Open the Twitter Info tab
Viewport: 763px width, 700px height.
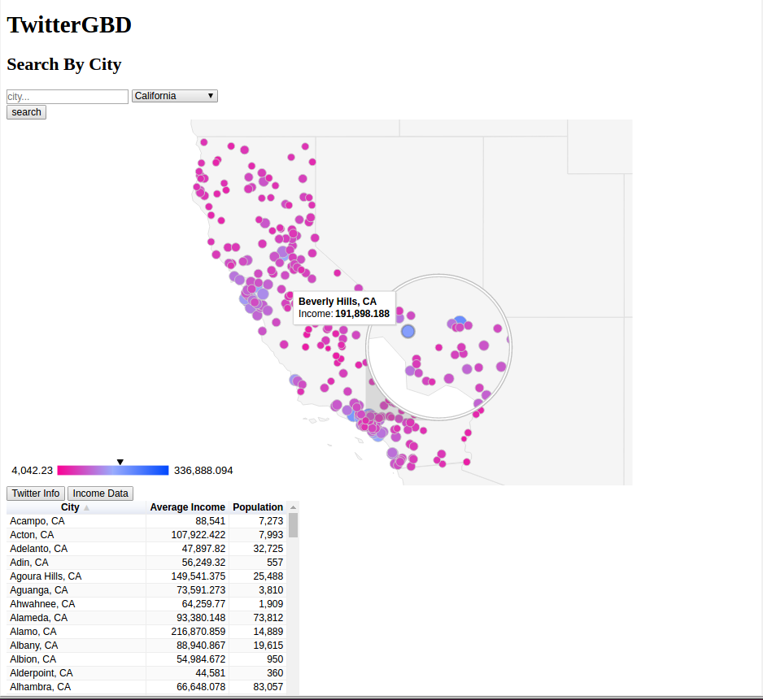(36, 493)
